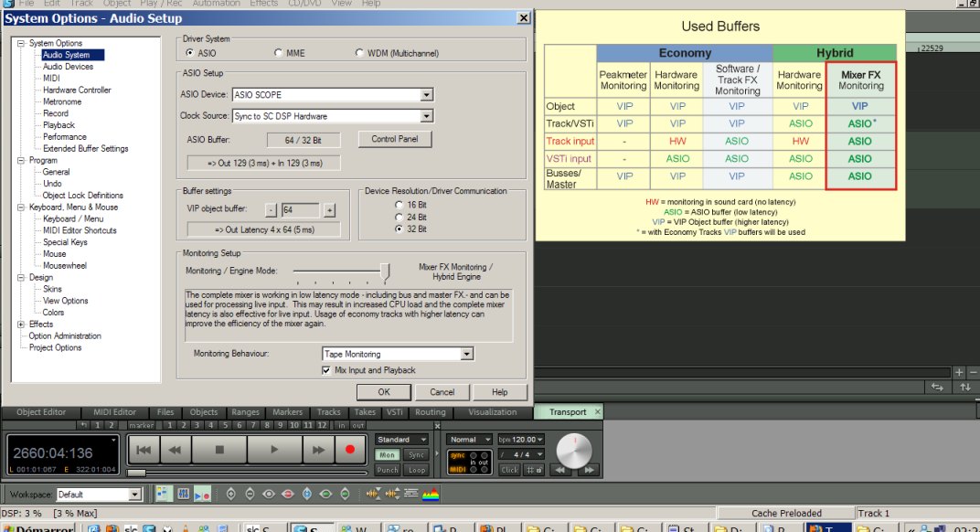Click the Cancel button in the Audio Setup dialog
This screenshot has height=532, width=980.
click(x=442, y=392)
